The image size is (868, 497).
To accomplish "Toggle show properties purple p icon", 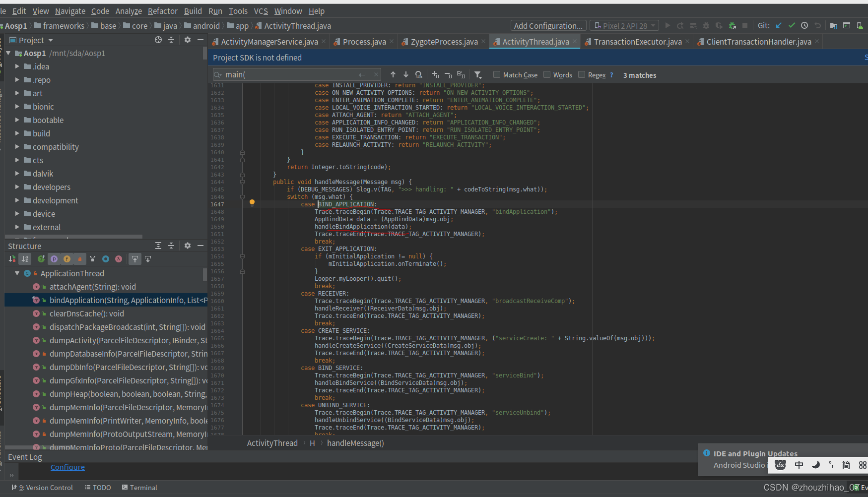I will 54,259.
